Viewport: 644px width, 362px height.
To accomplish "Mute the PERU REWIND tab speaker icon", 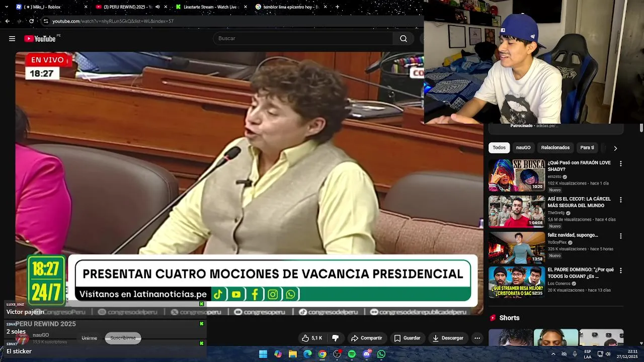I will [x=157, y=7].
